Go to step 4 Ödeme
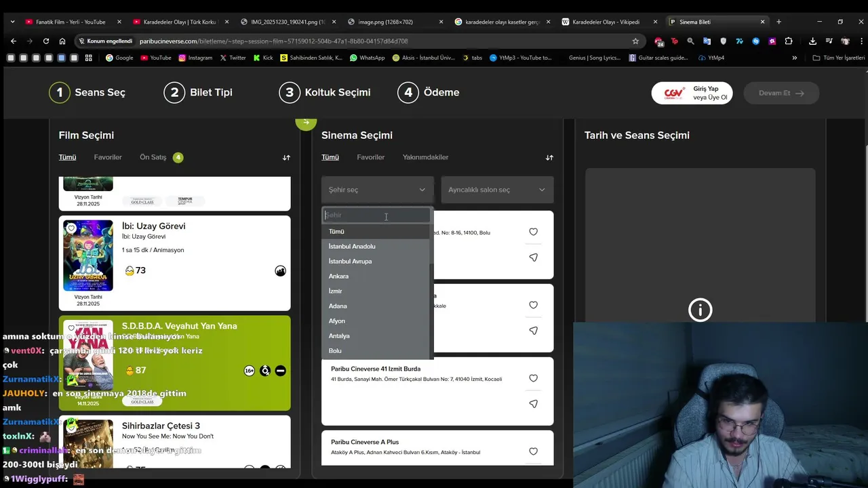This screenshot has width=868, height=488. (428, 92)
